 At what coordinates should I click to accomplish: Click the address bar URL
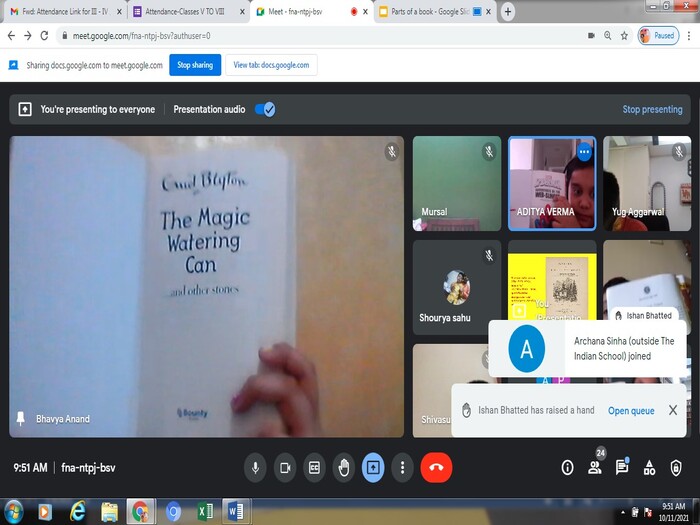click(141, 36)
